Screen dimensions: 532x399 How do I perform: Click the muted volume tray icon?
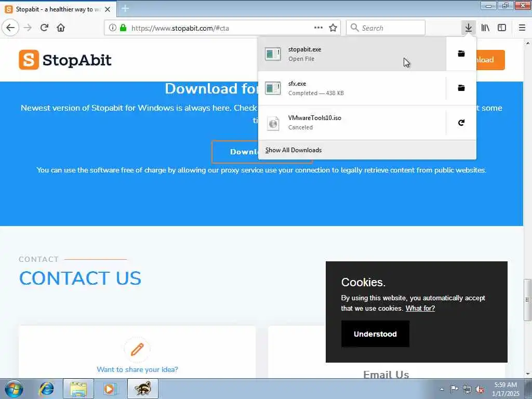480,390
